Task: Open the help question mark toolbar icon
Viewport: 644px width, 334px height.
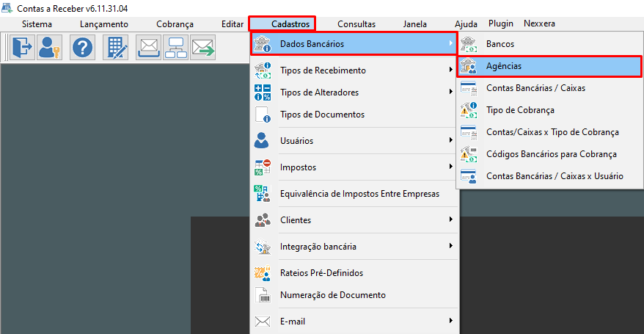Action: click(83, 47)
